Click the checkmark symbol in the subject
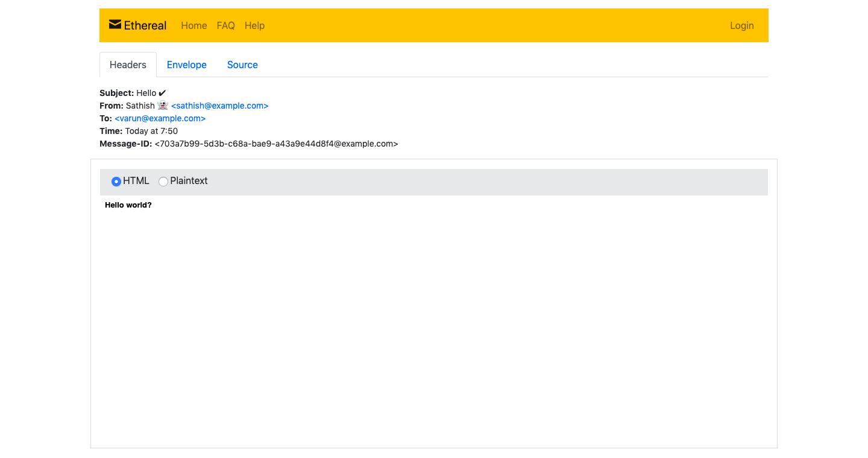Viewport: 868px width, 458px height. [162, 93]
